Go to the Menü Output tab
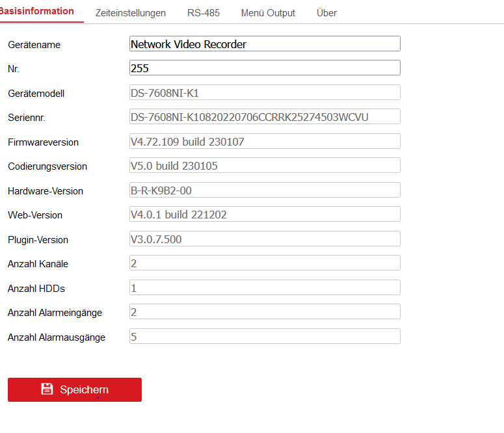Screen dimensions: 504x433 coord(268,13)
